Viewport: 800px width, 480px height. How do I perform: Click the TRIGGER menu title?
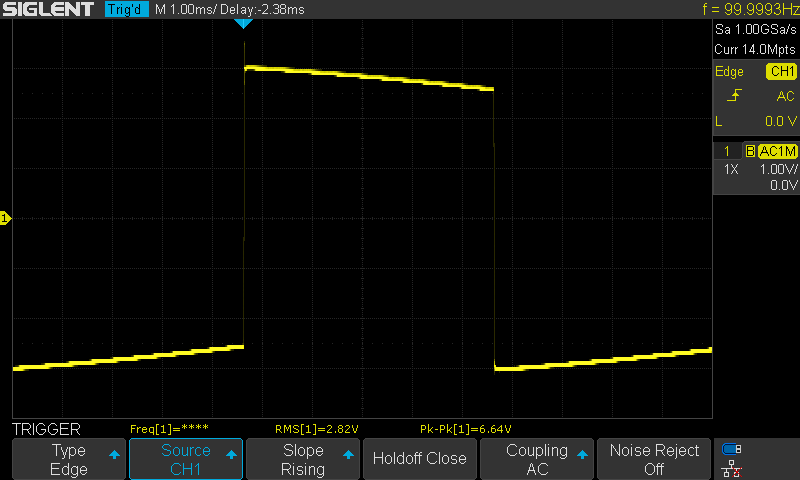tap(46, 429)
